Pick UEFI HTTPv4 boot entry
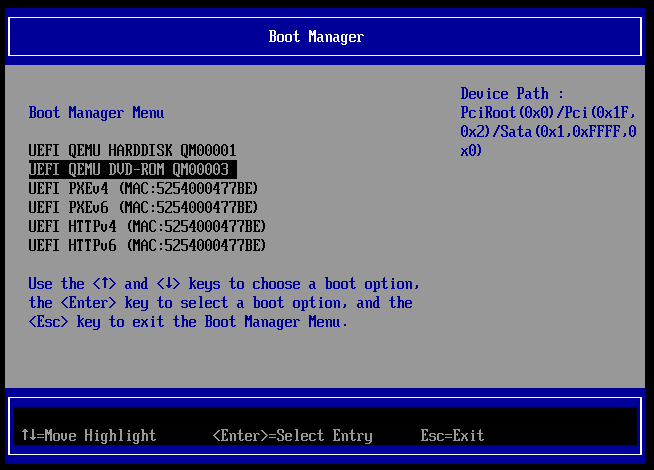Viewport: 654px width, 470px height. tap(147, 226)
